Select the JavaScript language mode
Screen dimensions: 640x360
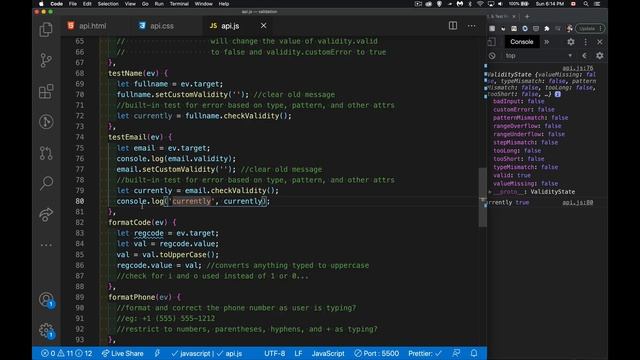(x=328, y=353)
